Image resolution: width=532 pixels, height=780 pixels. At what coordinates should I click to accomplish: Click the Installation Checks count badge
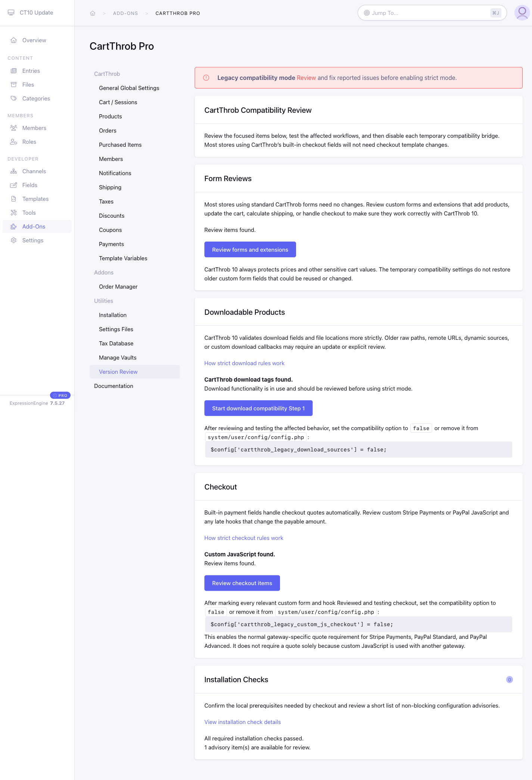(x=509, y=680)
